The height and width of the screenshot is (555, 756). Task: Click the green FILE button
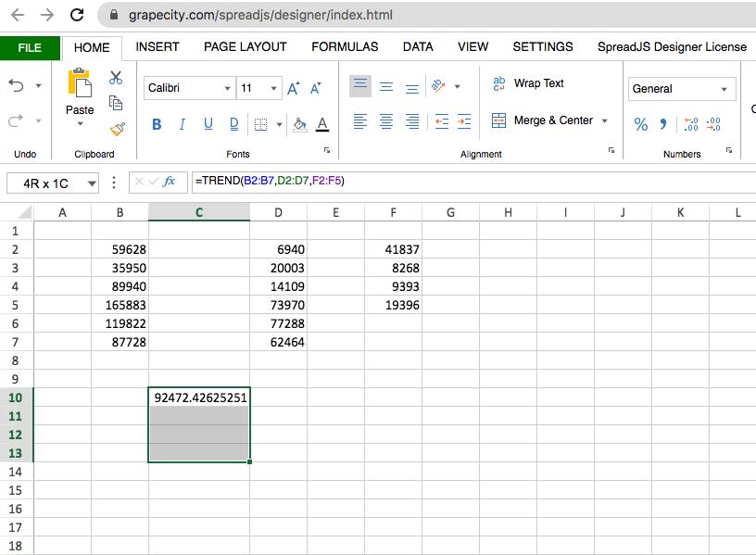click(30, 48)
